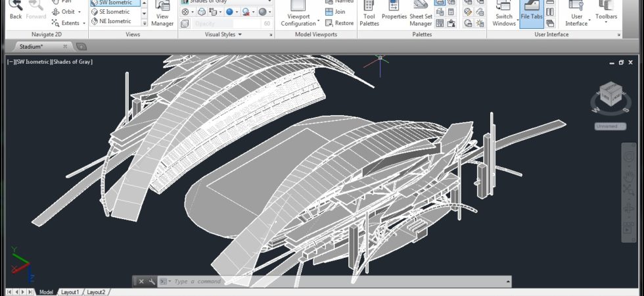Open the Orbit tool dropdown arrow
The width and height of the screenshot is (644, 296).
(80, 12)
